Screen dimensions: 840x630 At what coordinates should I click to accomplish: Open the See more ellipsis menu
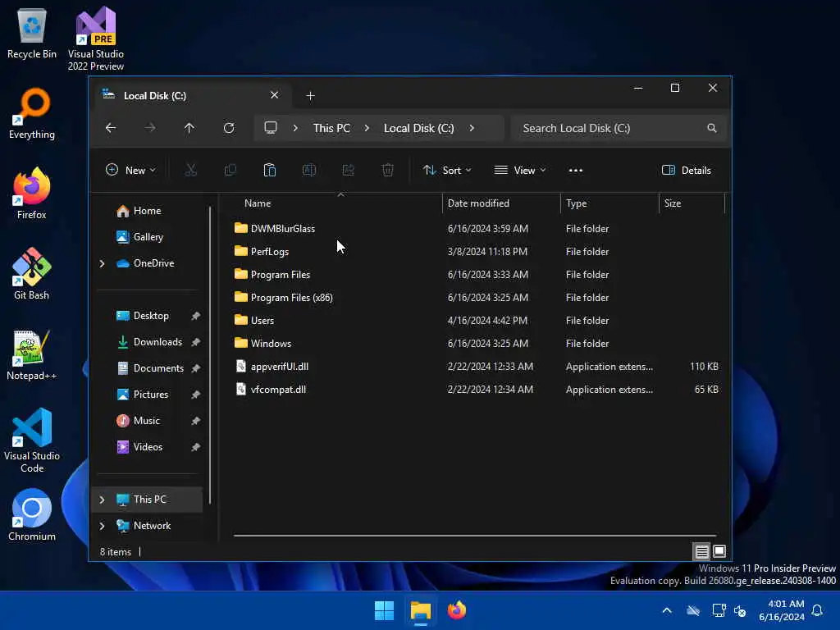(575, 171)
